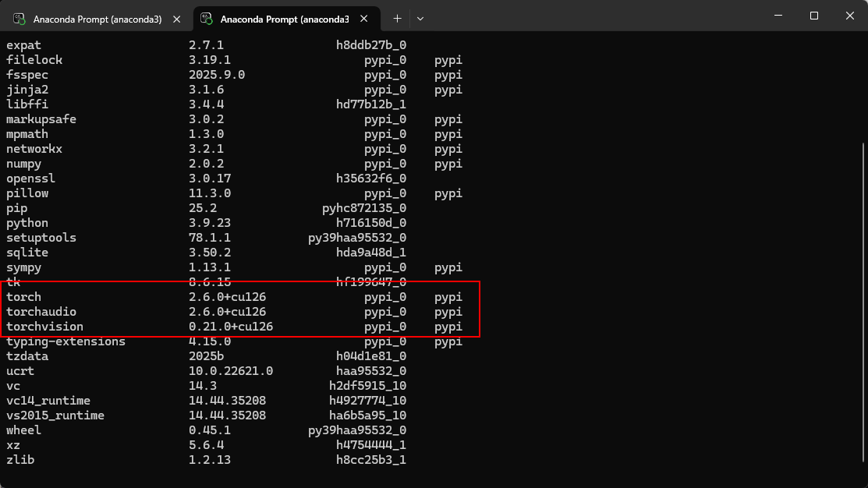Click the pillow package name

pos(27,193)
